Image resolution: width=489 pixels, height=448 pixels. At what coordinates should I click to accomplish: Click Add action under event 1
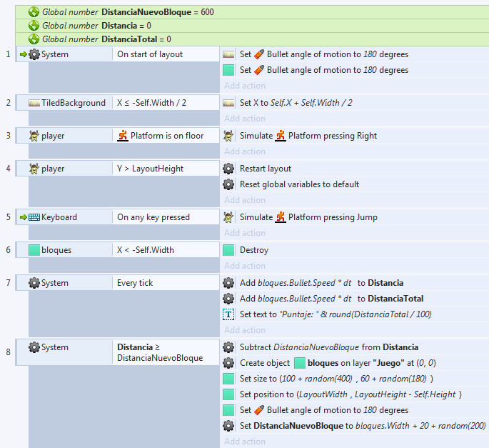coord(245,86)
